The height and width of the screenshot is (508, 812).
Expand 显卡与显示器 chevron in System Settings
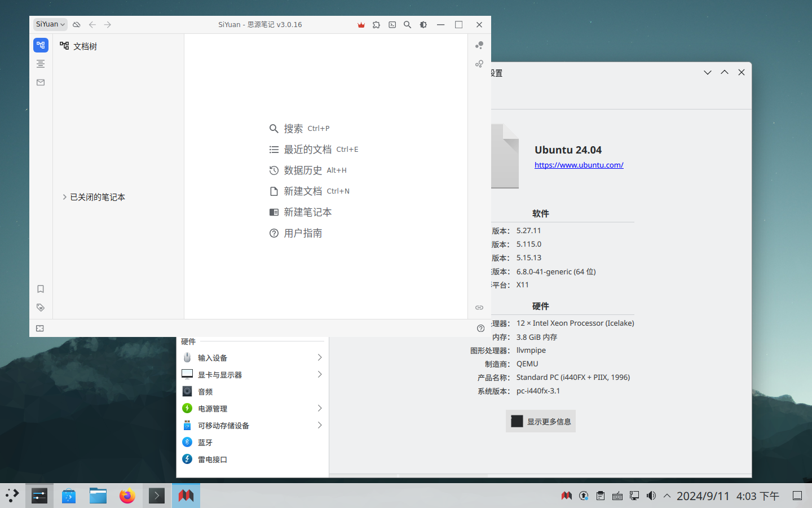319,374
